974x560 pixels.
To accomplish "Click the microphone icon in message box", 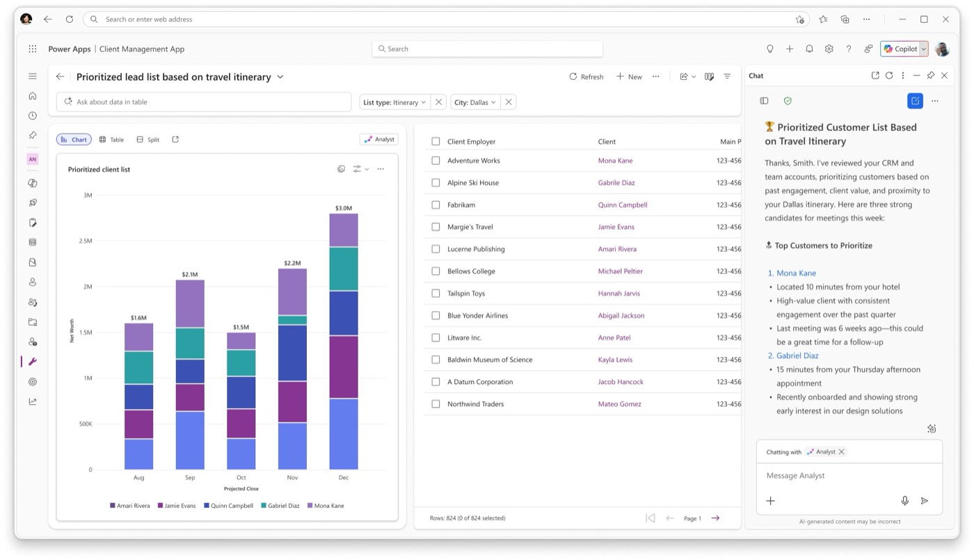I will point(905,501).
